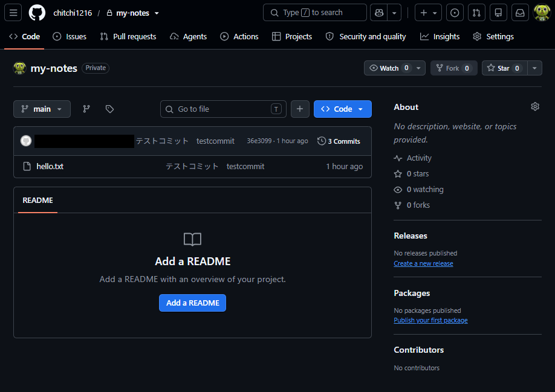Click the commit author avatar
Image resolution: width=555 pixels, height=392 pixels.
click(26, 141)
